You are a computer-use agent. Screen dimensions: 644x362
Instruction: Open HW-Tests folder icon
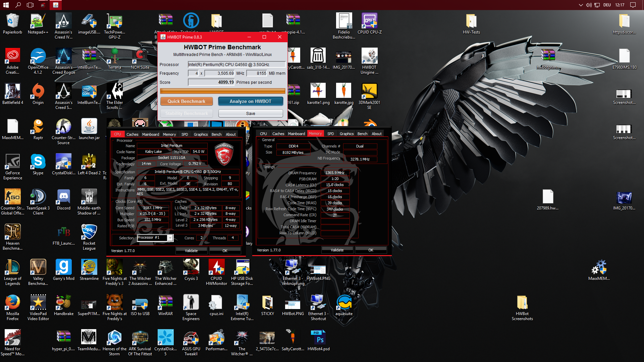[471, 24]
